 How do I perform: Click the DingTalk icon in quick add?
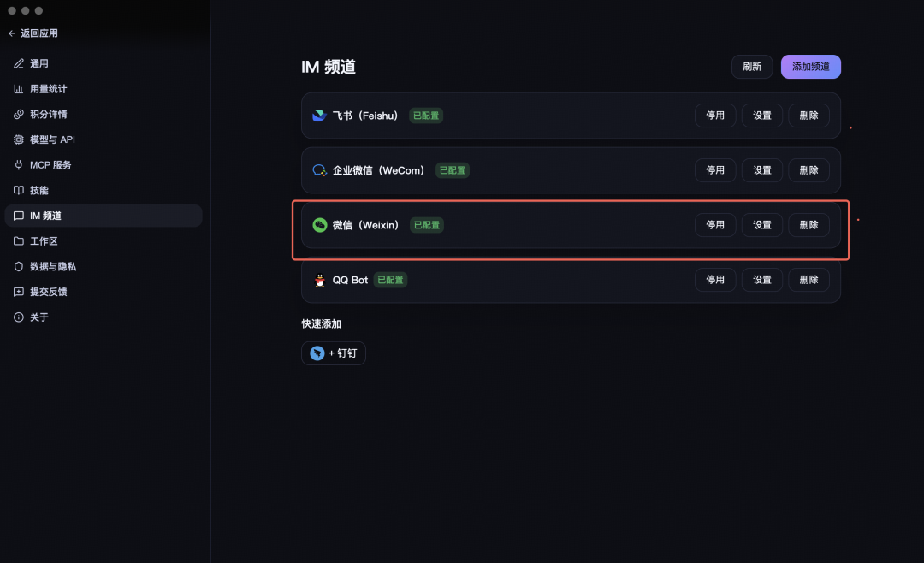317,353
